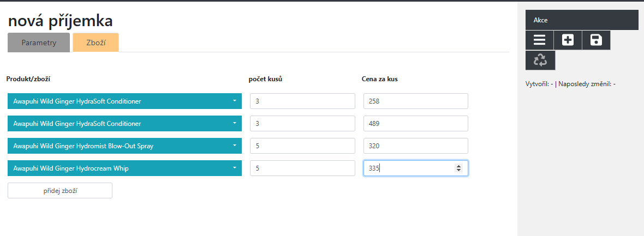Click quantity field for Hydrocream Whip

coord(302,168)
